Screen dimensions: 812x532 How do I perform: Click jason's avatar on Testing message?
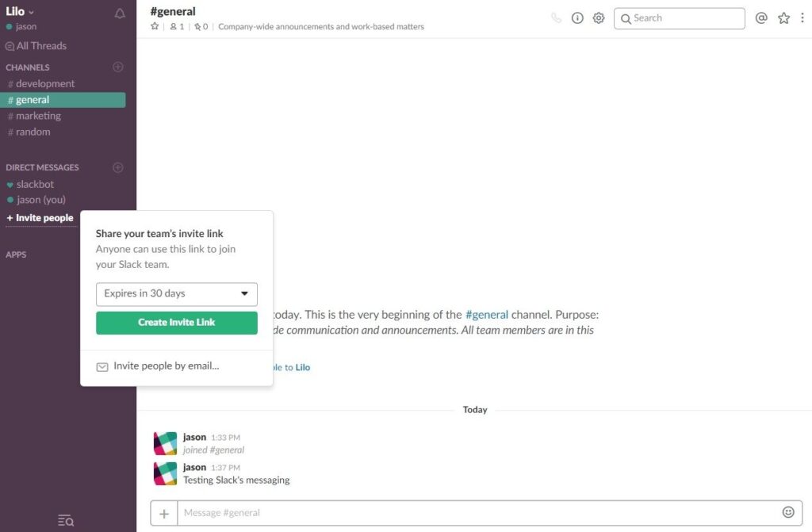click(165, 473)
